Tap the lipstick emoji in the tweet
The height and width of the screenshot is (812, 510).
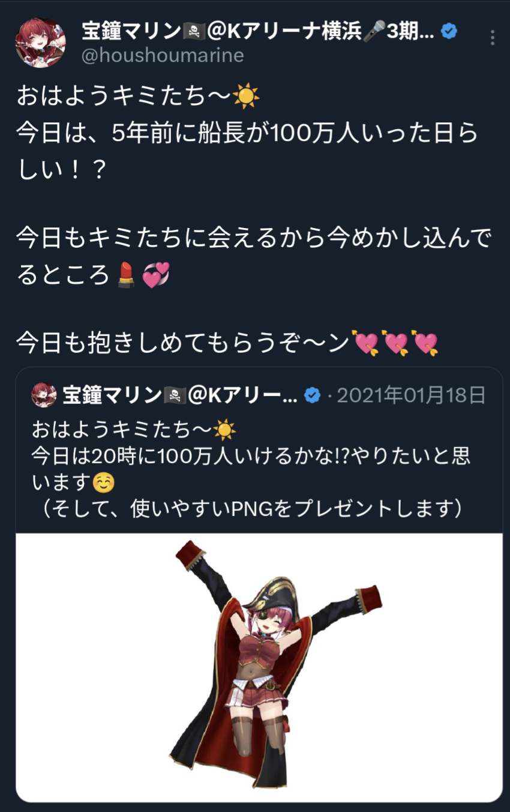point(126,274)
